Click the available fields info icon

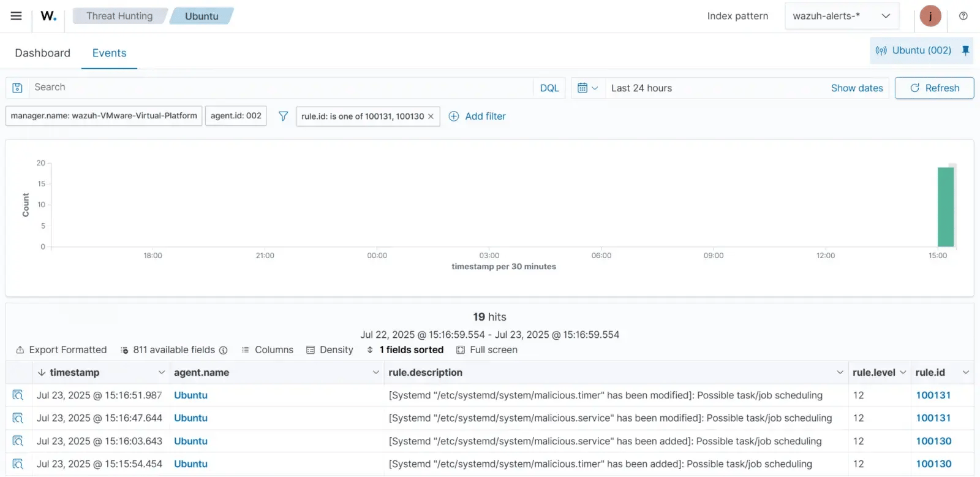[x=223, y=350]
